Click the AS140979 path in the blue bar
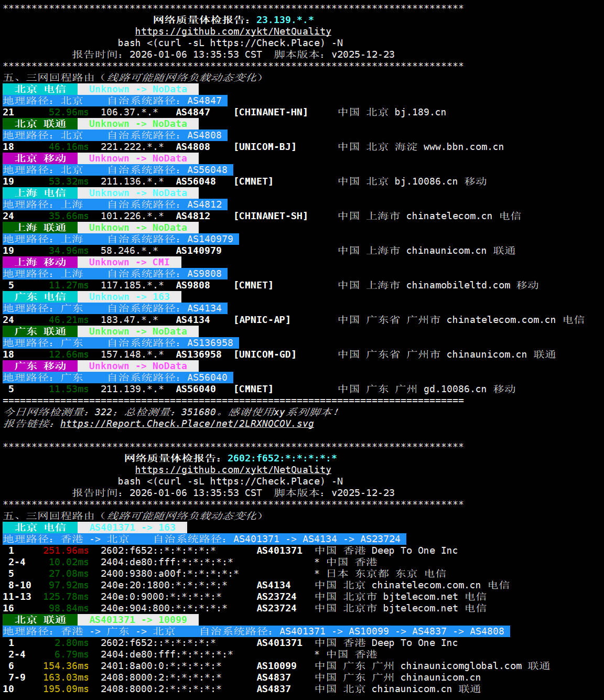 210,239
